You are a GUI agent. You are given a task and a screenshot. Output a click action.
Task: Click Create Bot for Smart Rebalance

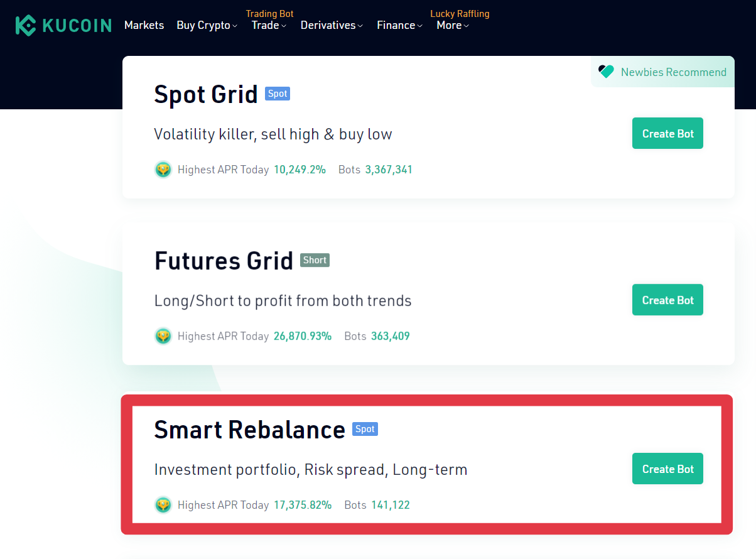coord(667,469)
